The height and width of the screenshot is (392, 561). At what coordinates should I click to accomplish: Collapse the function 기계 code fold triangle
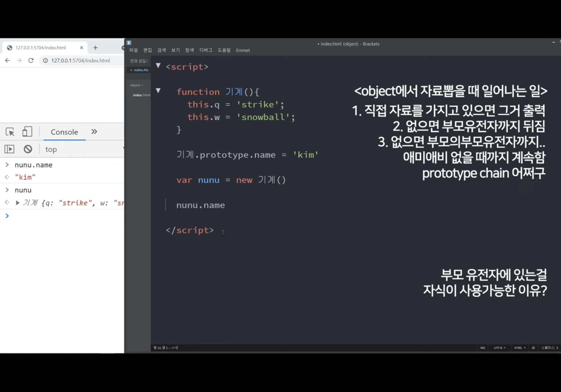[158, 91]
